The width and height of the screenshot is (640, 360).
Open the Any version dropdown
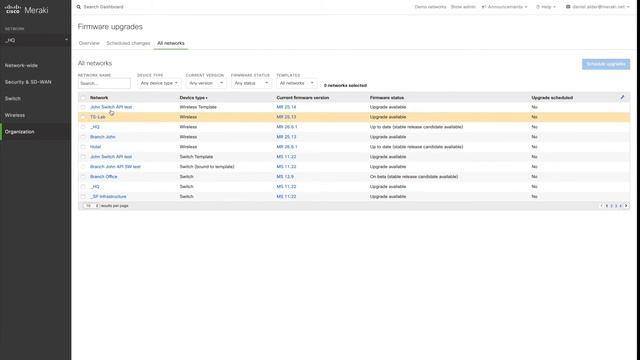[206, 83]
